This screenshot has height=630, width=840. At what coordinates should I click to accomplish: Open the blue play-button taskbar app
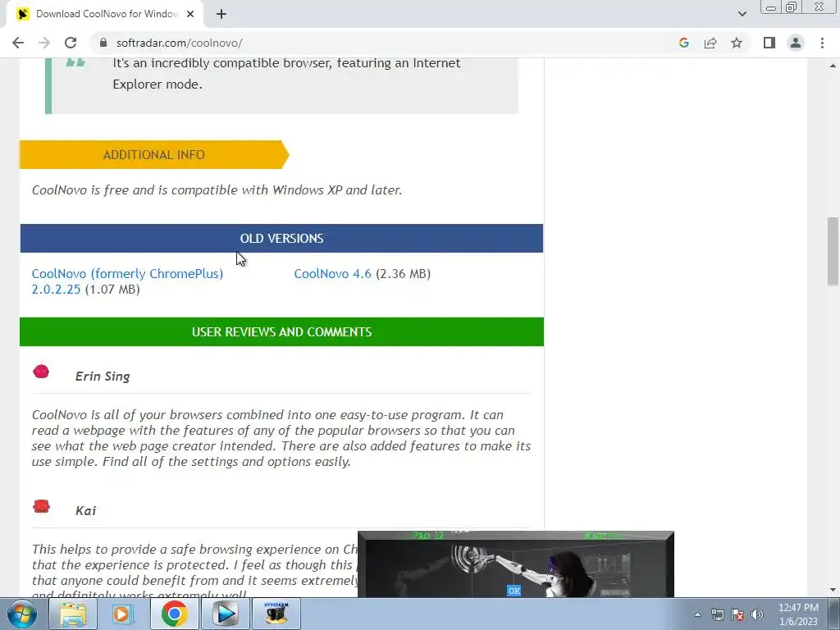click(225, 614)
